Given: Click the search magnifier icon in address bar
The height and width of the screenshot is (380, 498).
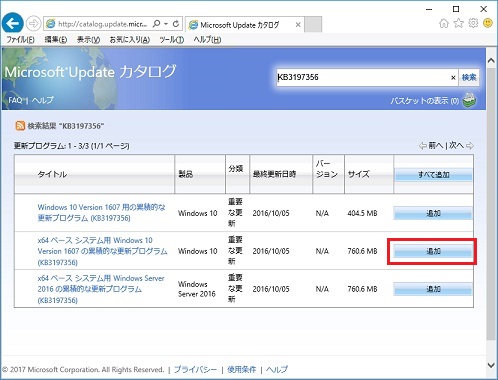Looking at the screenshot, I should tap(156, 24).
